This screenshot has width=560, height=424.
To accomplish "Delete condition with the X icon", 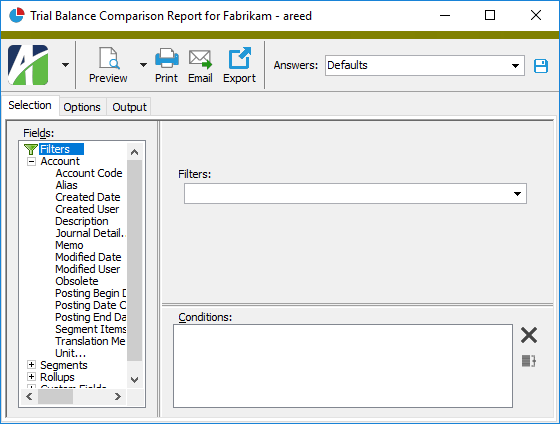I will coord(529,335).
